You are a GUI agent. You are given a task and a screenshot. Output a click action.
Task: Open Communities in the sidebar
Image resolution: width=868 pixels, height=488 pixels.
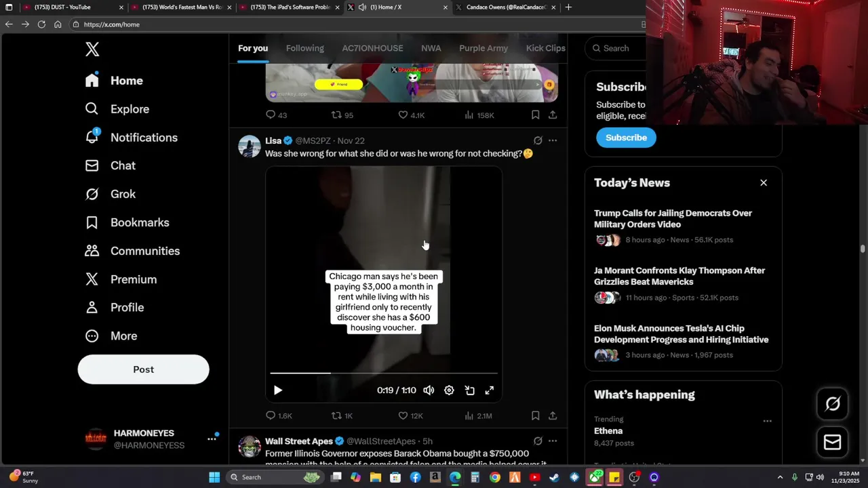(x=132, y=251)
